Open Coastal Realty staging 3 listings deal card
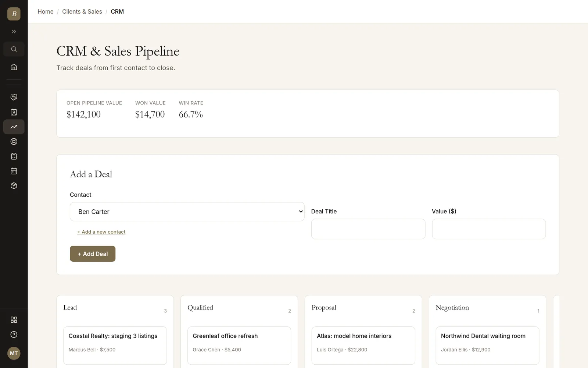 click(115, 346)
